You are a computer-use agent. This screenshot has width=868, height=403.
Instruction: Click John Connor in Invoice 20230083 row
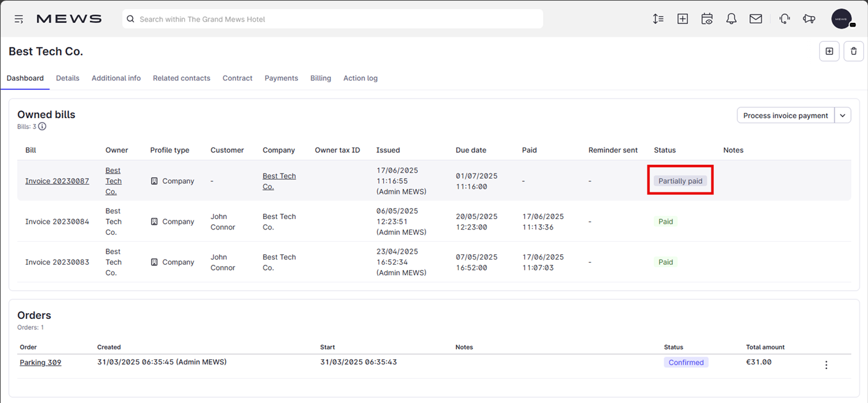point(223,262)
